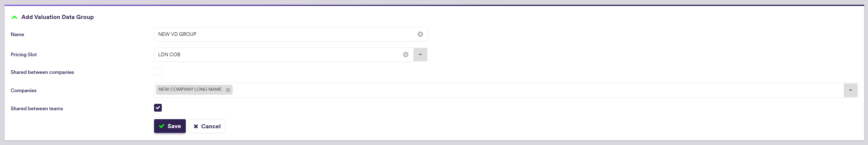Image resolution: width=868 pixels, height=145 pixels.
Task: Click the Pricing Slot label
Action: pos(24,55)
